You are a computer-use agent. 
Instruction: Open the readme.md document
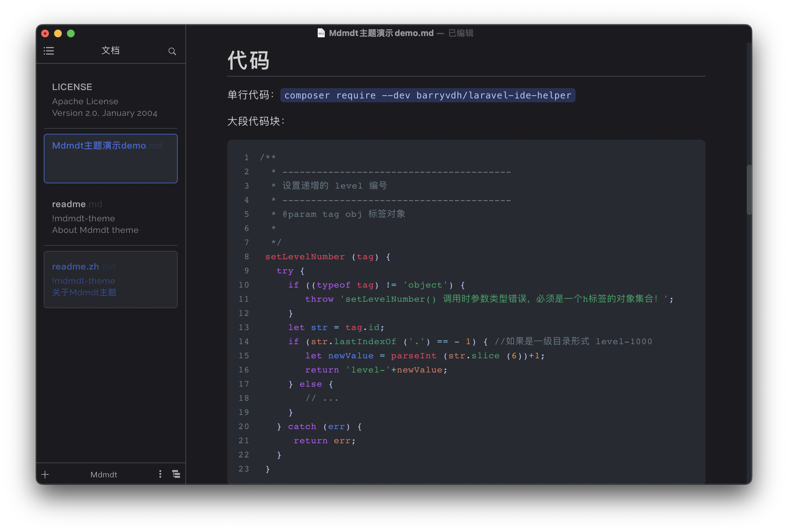110,217
